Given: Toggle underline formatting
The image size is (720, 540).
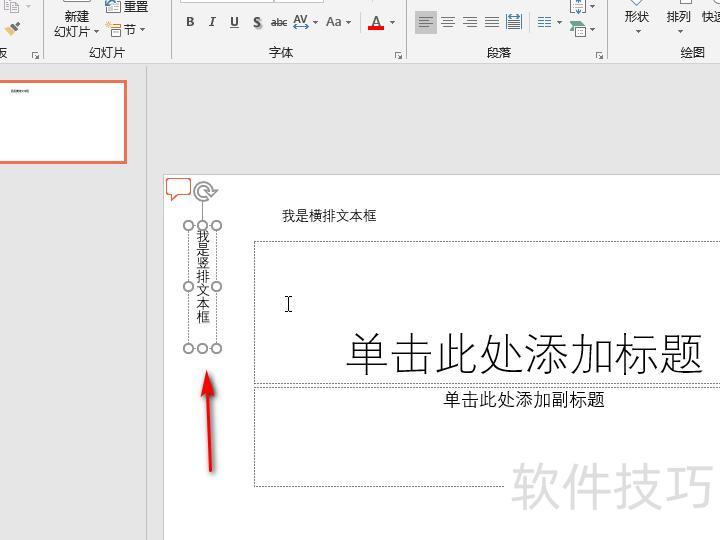Looking at the screenshot, I should tap(234, 22).
